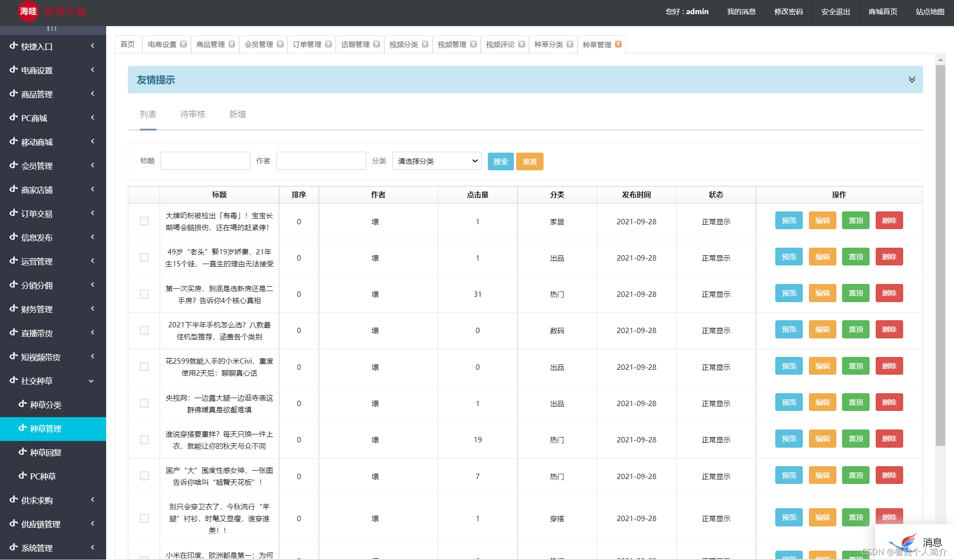954x560 pixels.
Task: Click the 会员管理 sidebar hand icon
Action: click(x=14, y=165)
